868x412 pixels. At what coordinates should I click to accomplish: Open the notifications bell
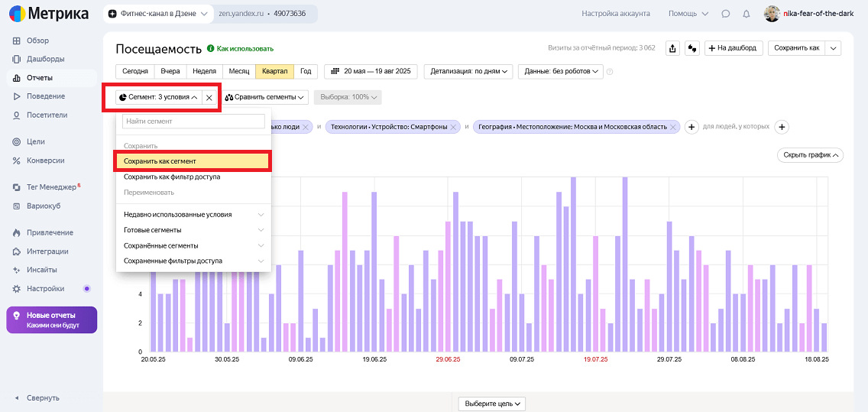746,14
